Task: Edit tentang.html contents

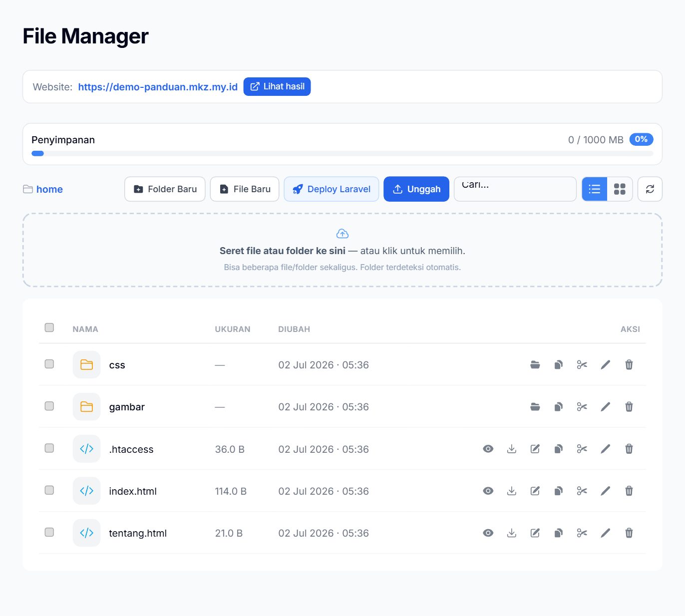Action: pyautogui.click(x=535, y=533)
